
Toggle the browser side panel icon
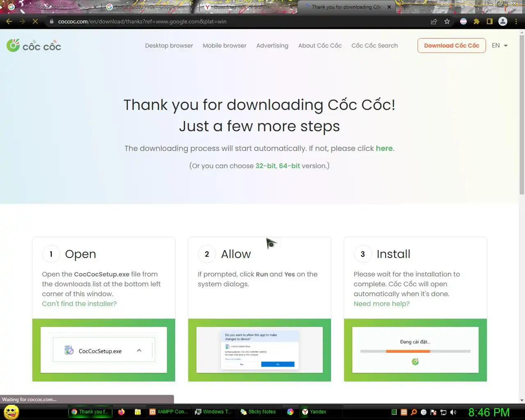coord(490,21)
